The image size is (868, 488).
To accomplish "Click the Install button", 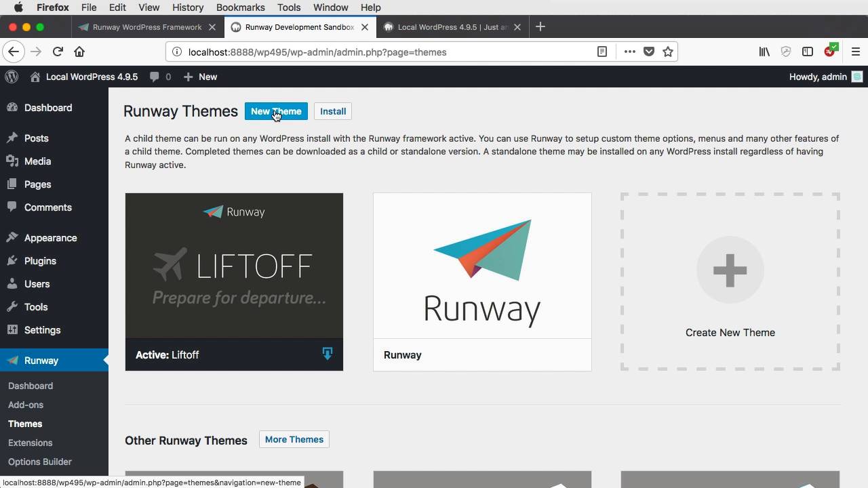I will pos(333,111).
